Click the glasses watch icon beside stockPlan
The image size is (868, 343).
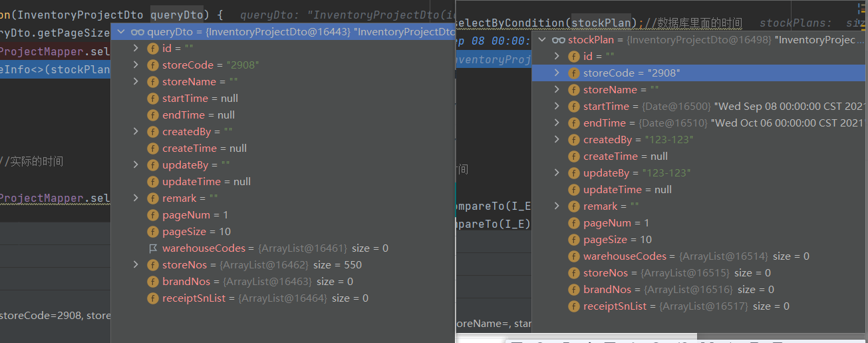558,40
